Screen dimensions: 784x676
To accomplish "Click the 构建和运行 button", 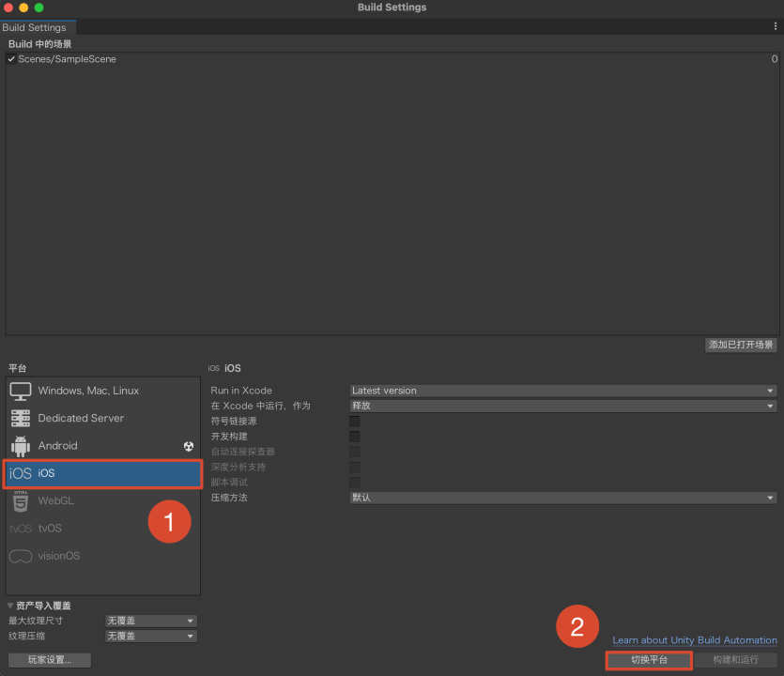I will 735,660.
